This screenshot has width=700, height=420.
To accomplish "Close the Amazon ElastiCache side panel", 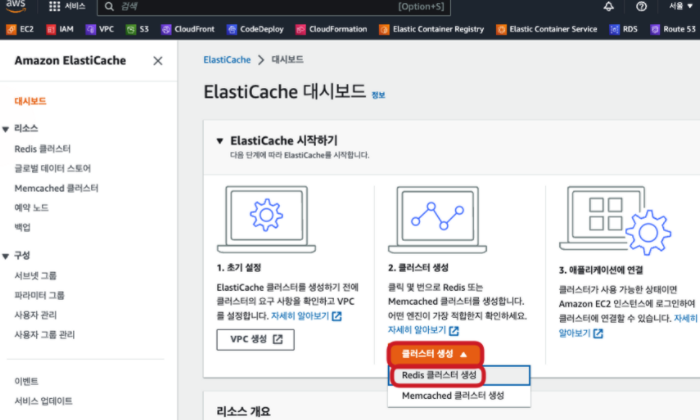I will coord(158,61).
